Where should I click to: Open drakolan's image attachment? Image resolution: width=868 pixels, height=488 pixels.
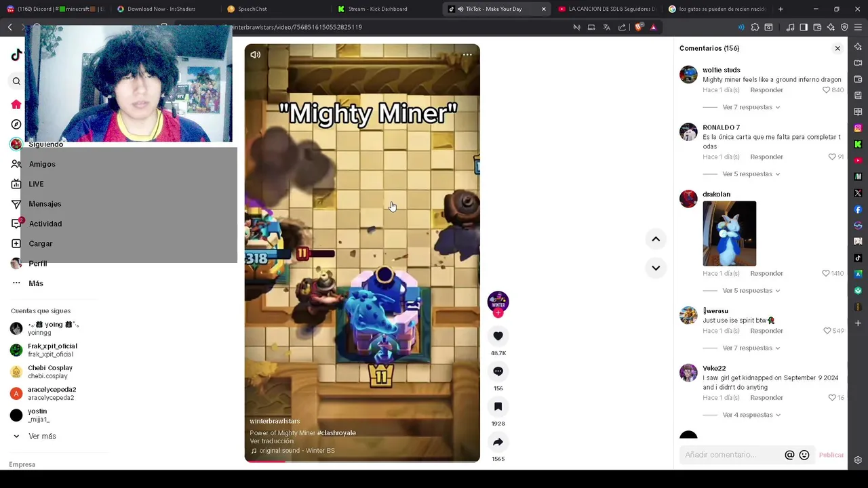[x=730, y=234]
